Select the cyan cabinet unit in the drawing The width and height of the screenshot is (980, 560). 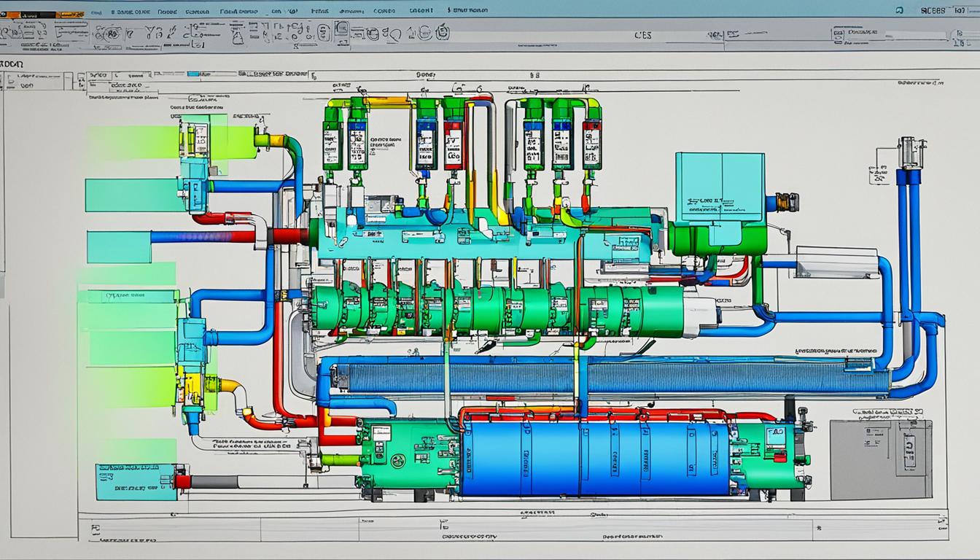pos(720,187)
